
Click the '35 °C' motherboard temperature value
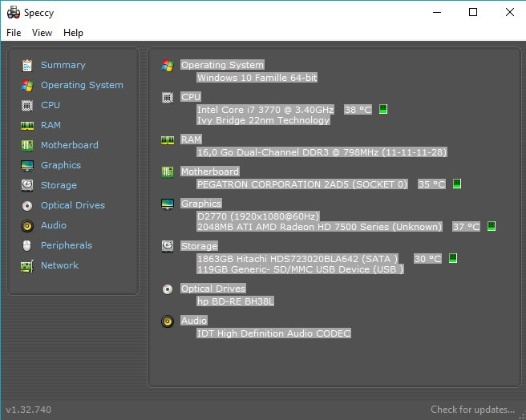tap(431, 184)
